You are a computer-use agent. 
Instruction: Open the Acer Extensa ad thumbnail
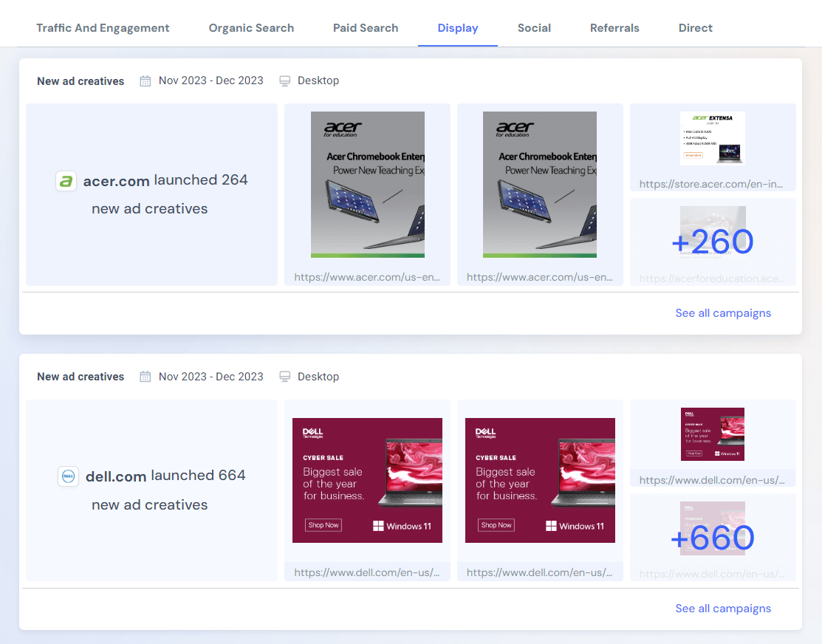(712, 138)
